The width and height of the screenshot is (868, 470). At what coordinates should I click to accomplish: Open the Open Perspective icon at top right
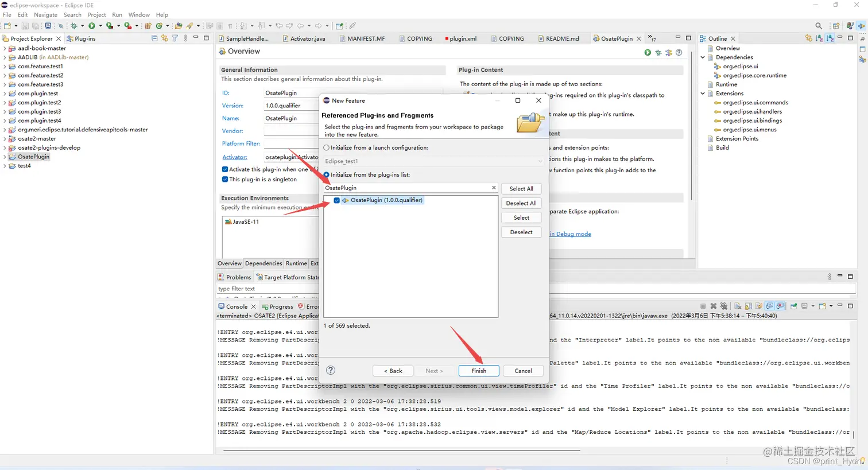coord(836,25)
